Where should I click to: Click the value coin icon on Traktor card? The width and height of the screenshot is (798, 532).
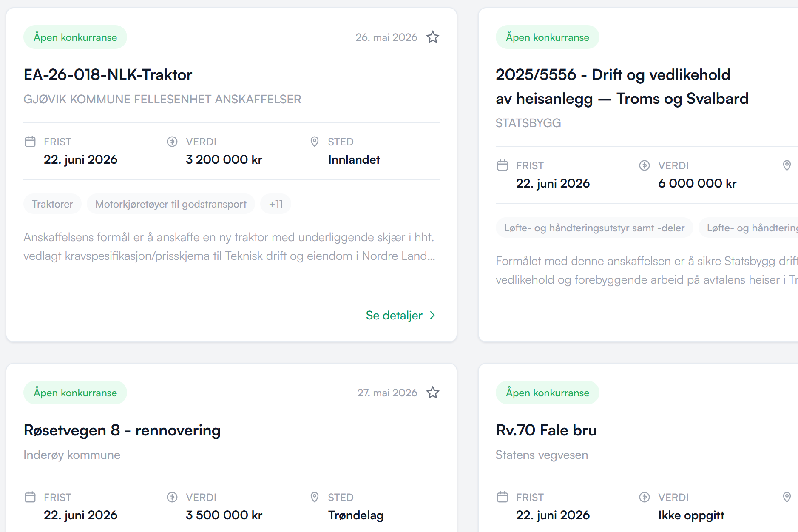(172, 142)
